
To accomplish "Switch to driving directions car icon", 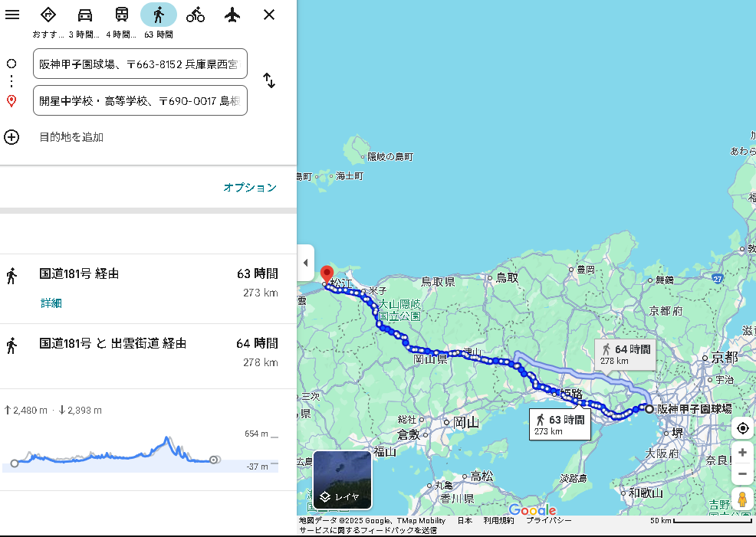I will [x=85, y=15].
